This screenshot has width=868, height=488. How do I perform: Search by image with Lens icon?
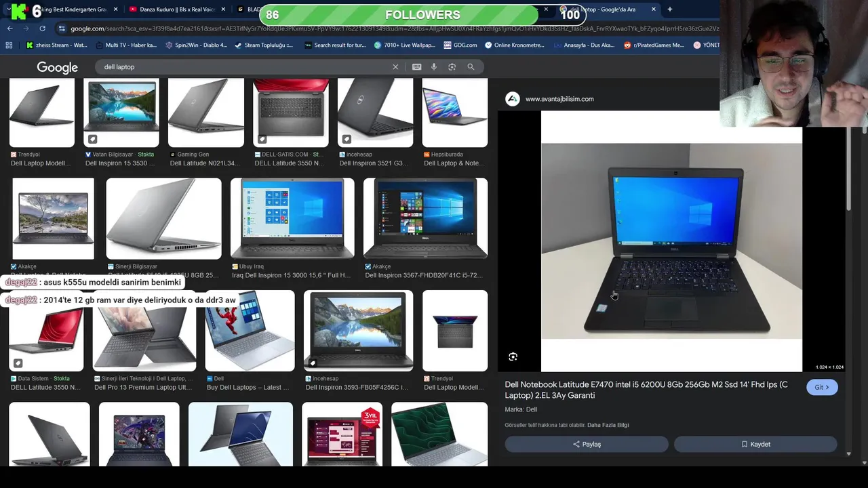click(x=452, y=67)
